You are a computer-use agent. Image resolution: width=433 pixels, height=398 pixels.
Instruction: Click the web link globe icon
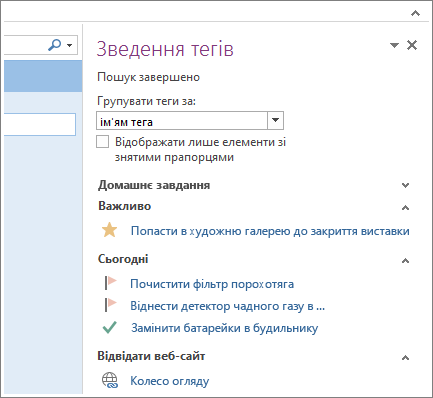tap(110, 380)
